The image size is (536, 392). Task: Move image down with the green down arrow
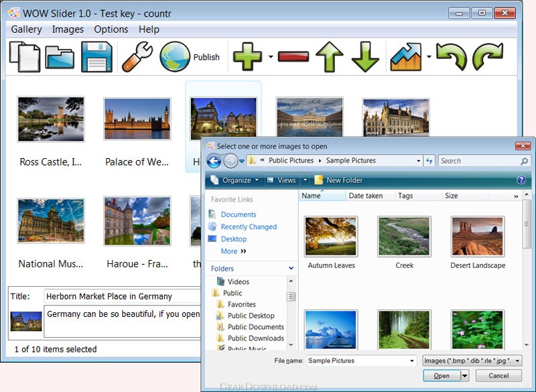(366, 57)
